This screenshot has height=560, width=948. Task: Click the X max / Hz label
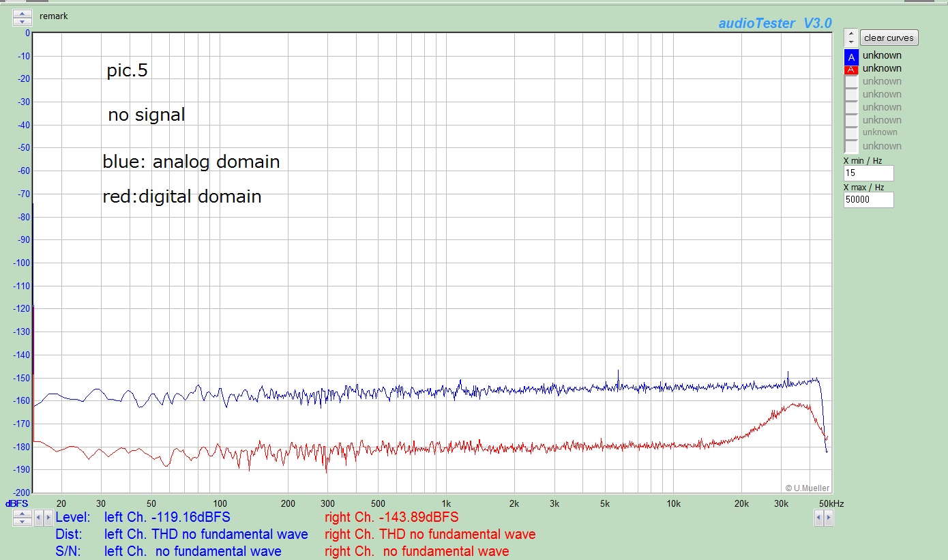864,187
